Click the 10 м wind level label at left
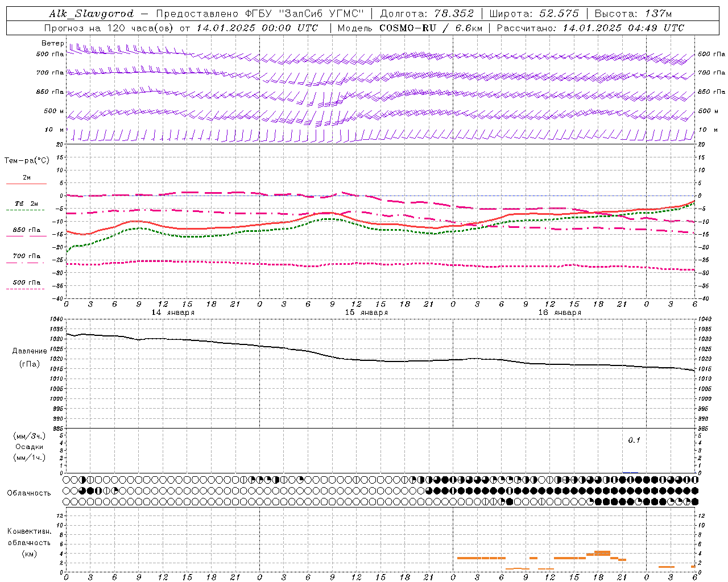The width and height of the screenshot is (728, 582). [55, 130]
